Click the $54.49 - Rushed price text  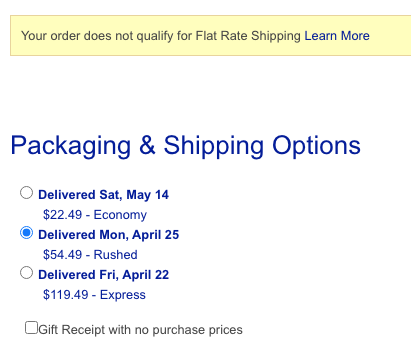point(90,255)
